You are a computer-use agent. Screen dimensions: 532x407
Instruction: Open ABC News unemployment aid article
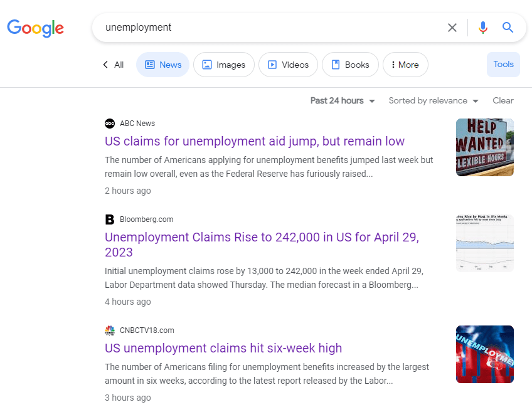tap(255, 141)
